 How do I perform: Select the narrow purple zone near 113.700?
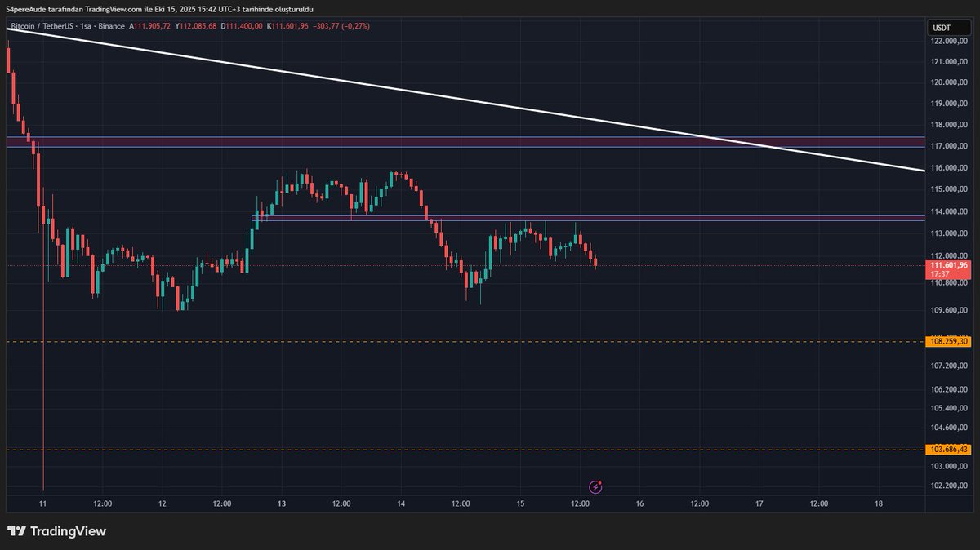click(588, 218)
